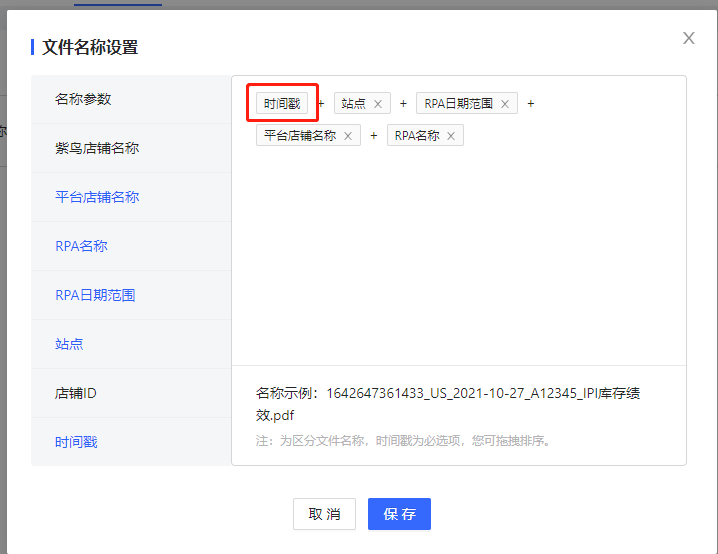Click the 名称参数 header label
Screen dimensions: 718x554
(83, 99)
